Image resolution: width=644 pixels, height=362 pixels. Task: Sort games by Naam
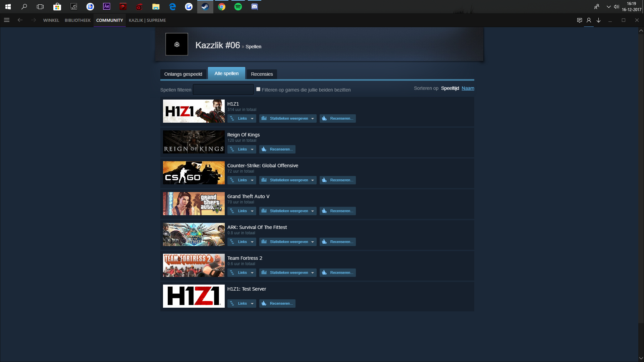pyautogui.click(x=468, y=88)
